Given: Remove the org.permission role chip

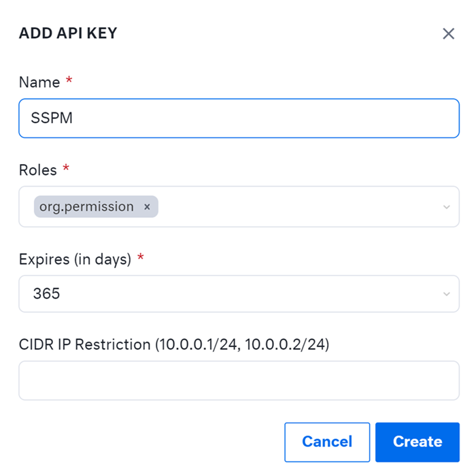Looking at the screenshot, I should tap(147, 207).
